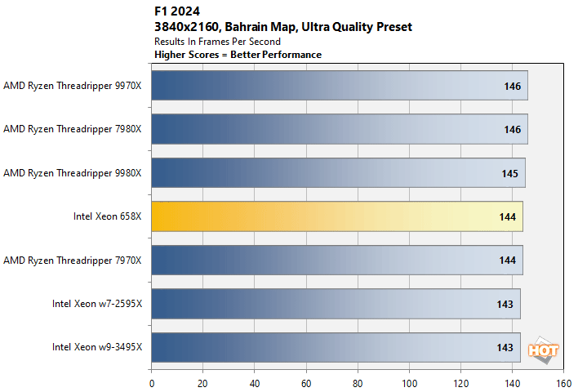The width and height of the screenshot is (578, 392).
Task: Click the Threadripper 7980X bar
Action: coord(340,129)
